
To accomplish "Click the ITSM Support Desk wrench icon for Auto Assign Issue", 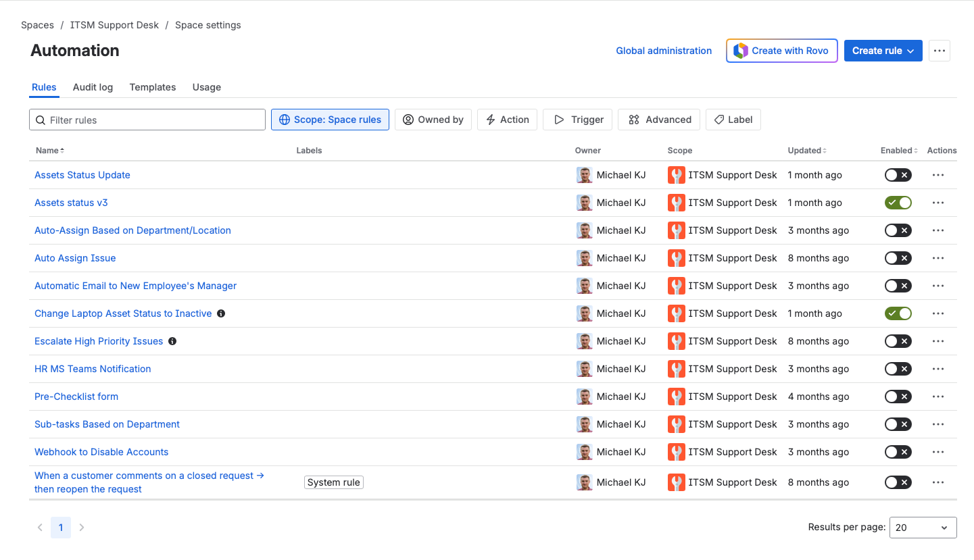I will (676, 258).
